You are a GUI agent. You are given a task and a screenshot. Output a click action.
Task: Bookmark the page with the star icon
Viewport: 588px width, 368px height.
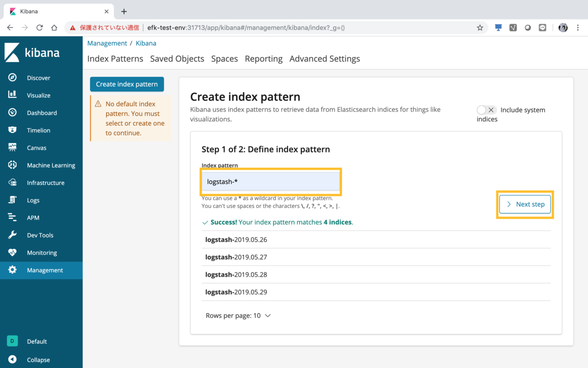click(480, 28)
